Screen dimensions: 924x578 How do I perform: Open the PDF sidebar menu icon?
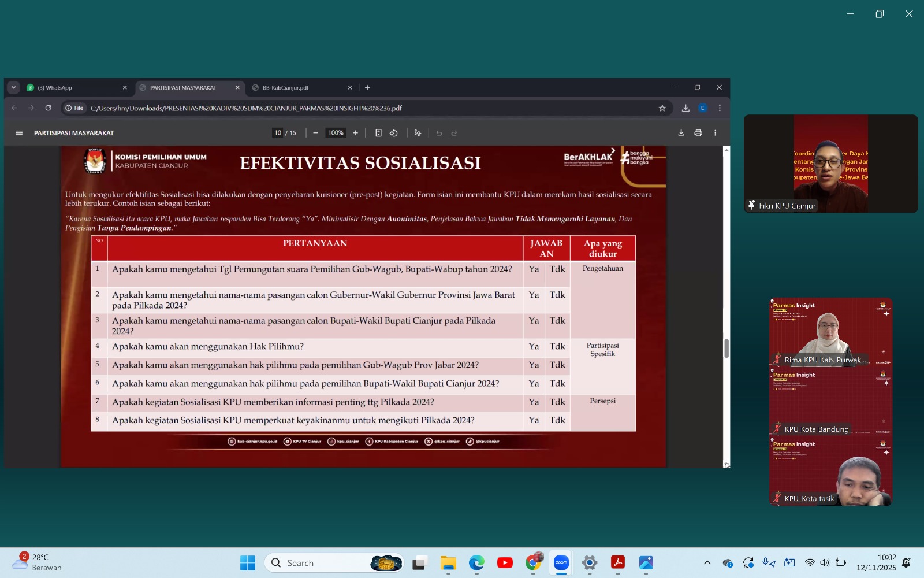tap(19, 133)
